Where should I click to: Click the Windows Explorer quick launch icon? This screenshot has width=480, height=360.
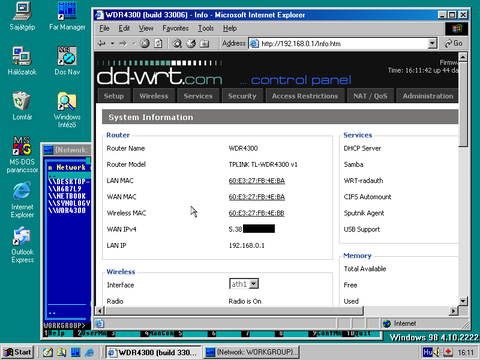point(61,352)
